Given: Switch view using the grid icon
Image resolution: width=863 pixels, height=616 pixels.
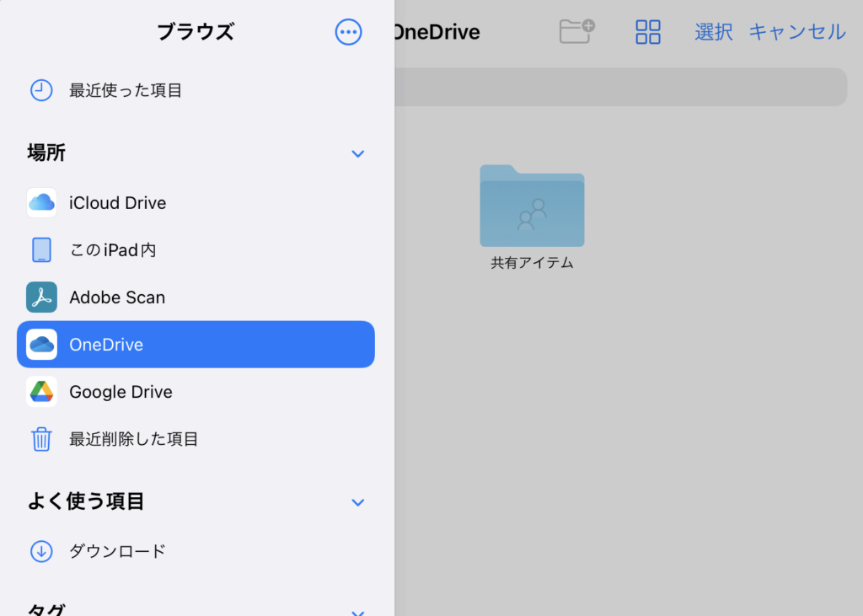Looking at the screenshot, I should pyautogui.click(x=648, y=32).
